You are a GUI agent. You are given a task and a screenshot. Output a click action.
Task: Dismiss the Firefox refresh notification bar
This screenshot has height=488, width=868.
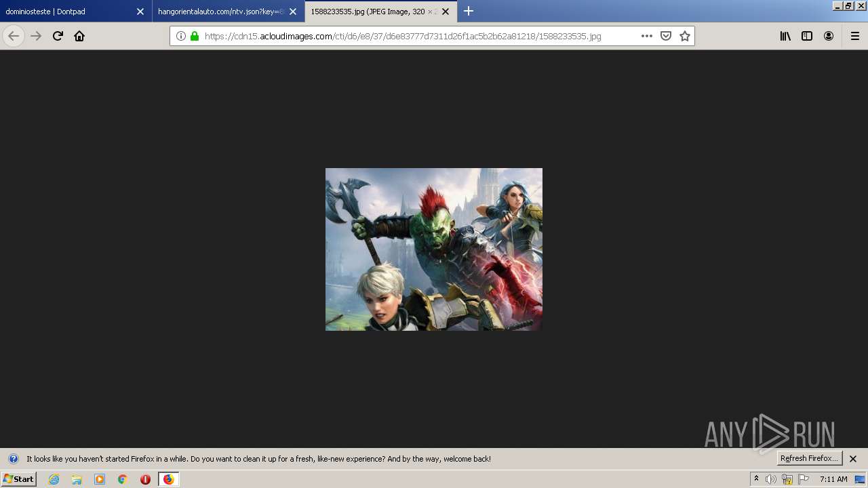point(853,459)
